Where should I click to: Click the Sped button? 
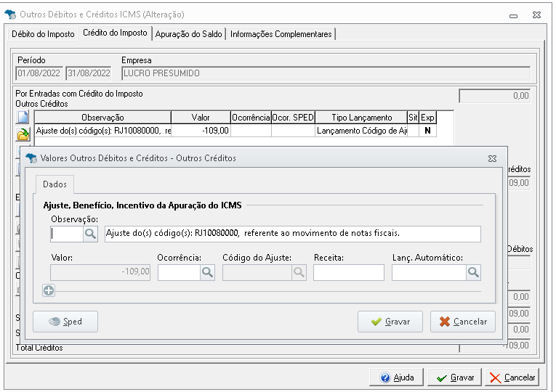(x=65, y=322)
